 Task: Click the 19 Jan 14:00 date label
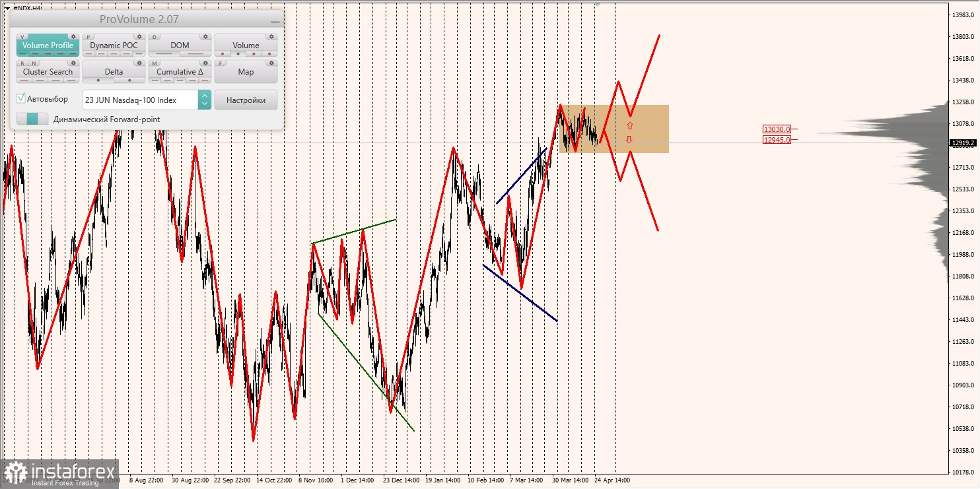coord(443,480)
